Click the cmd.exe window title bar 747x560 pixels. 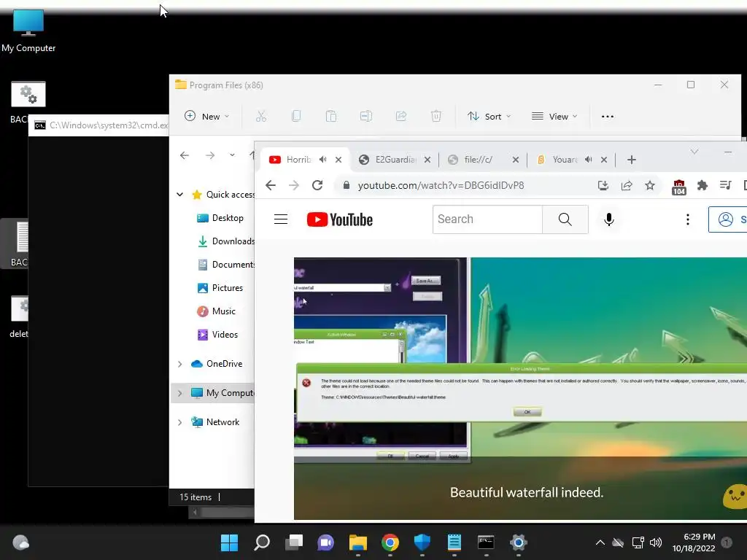[98, 125]
